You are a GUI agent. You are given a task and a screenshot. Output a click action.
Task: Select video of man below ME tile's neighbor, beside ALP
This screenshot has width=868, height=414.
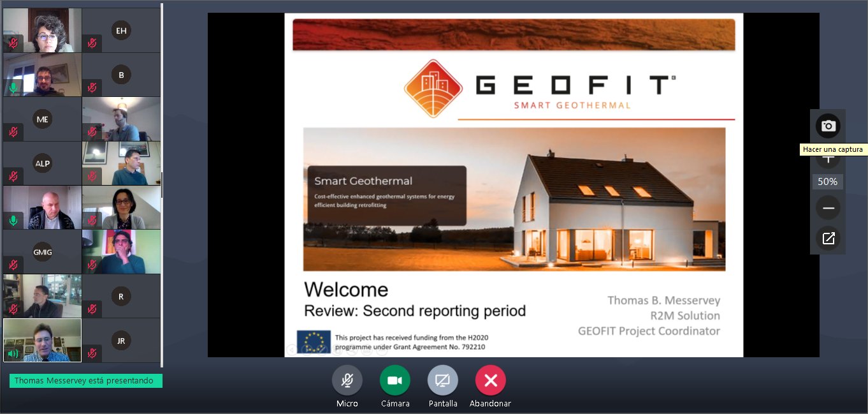pos(121,163)
